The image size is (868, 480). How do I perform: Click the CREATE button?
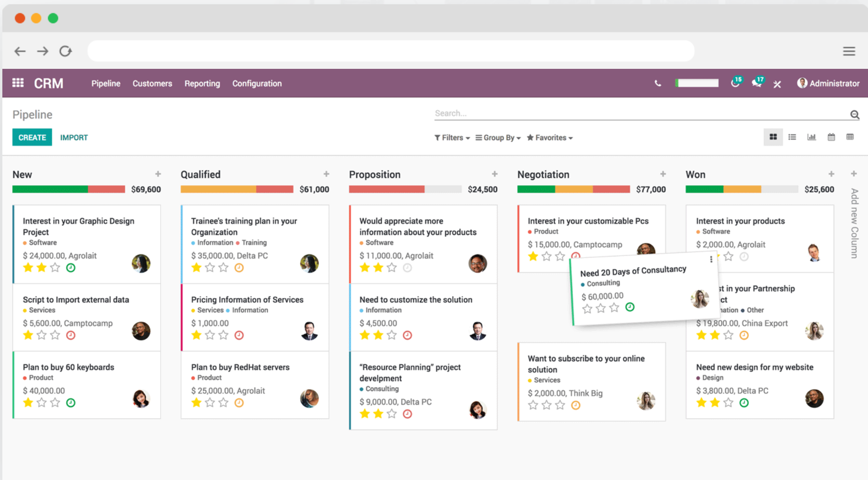(32, 137)
